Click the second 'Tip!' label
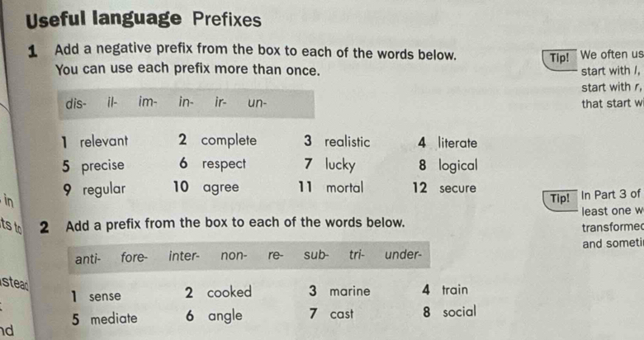644x340 pixels. 560,199
